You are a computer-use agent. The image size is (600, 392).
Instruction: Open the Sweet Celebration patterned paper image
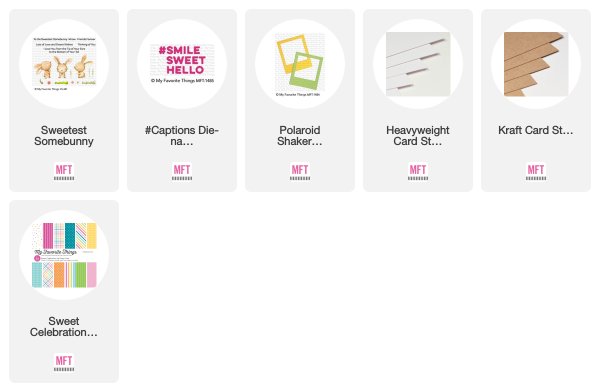click(64, 255)
